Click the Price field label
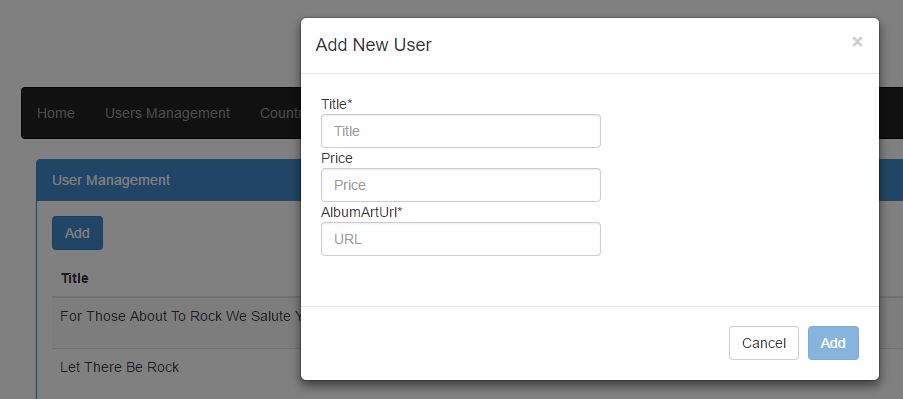This screenshot has width=903, height=399. tap(337, 158)
